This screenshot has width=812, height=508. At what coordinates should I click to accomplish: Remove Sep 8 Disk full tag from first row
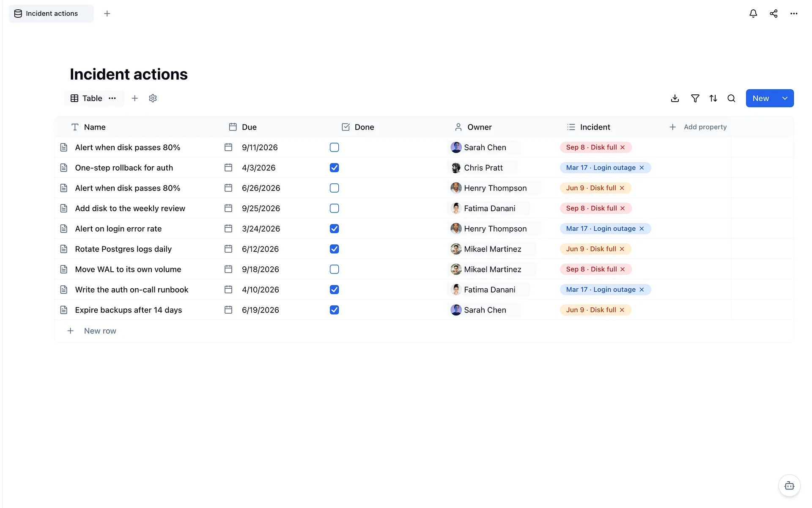coord(623,147)
